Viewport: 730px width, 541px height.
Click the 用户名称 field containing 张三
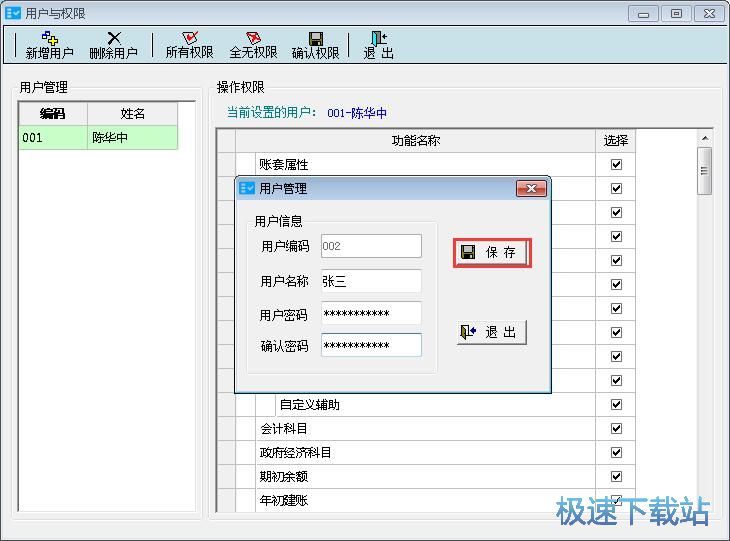(371, 281)
